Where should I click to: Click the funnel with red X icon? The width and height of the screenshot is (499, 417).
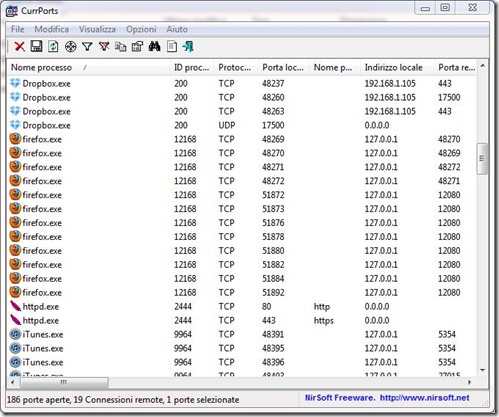pos(104,46)
